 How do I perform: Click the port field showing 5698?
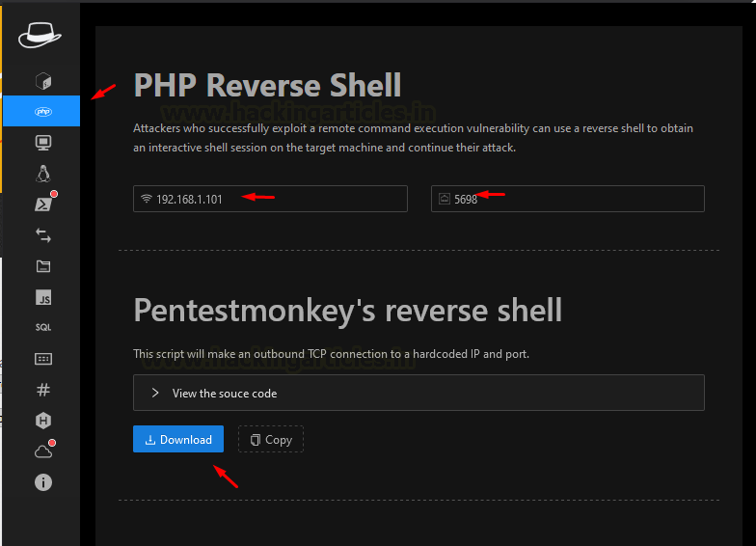point(567,199)
